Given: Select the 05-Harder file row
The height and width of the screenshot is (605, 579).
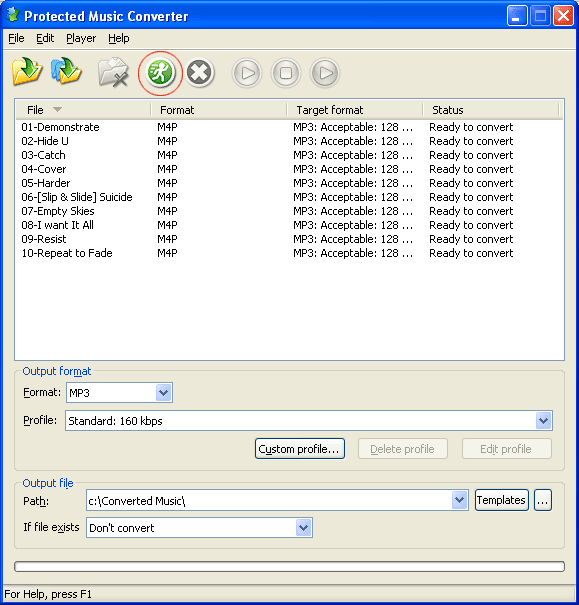Looking at the screenshot, I should click(x=289, y=183).
